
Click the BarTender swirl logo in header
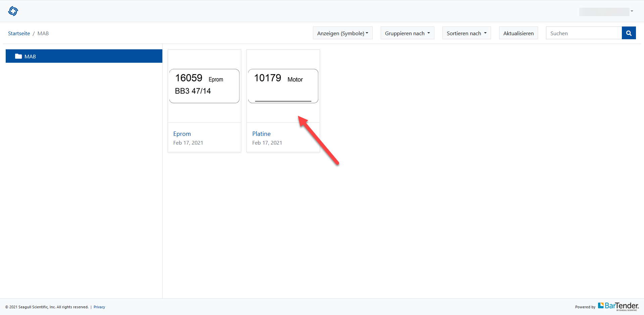[13, 11]
